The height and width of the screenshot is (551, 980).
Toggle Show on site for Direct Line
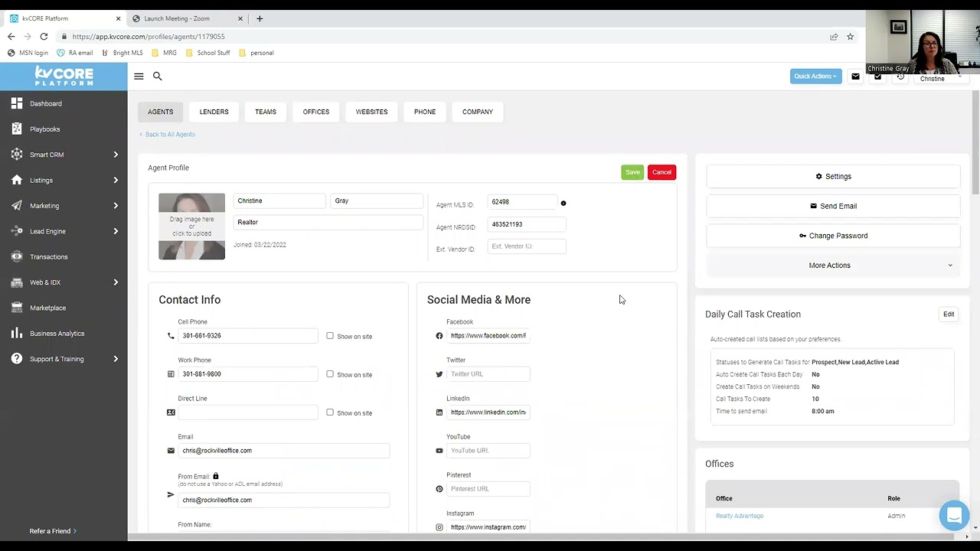pyautogui.click(x=330, y=412)
